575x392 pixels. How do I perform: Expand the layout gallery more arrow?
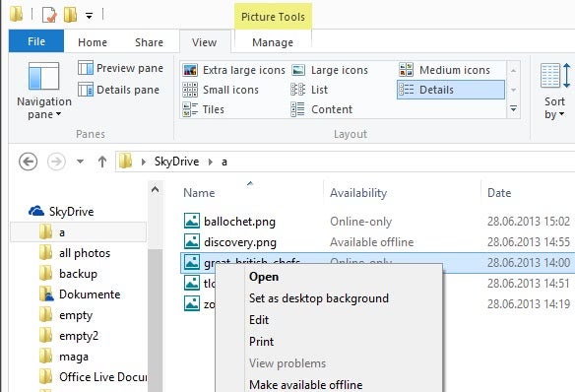tap(513, 109)
